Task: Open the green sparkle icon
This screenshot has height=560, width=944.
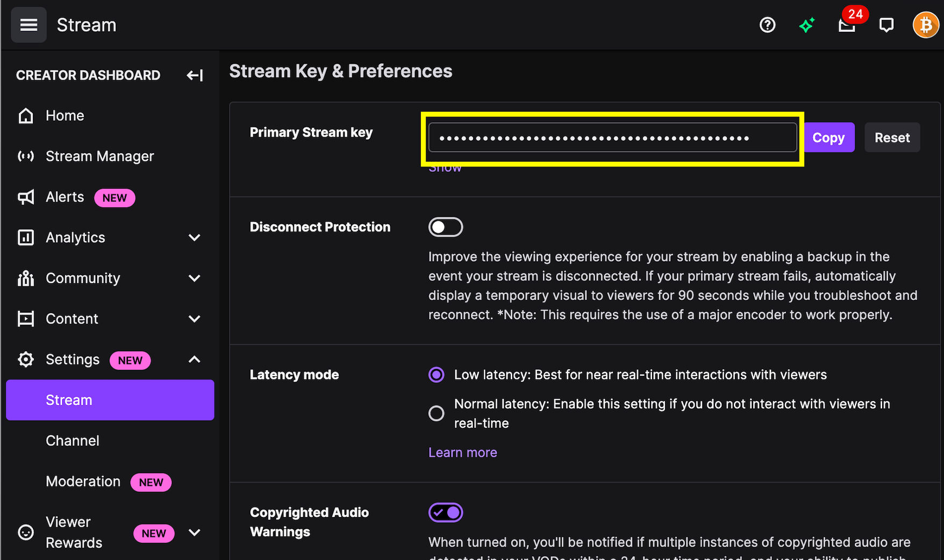Action: tap(806, 25)
